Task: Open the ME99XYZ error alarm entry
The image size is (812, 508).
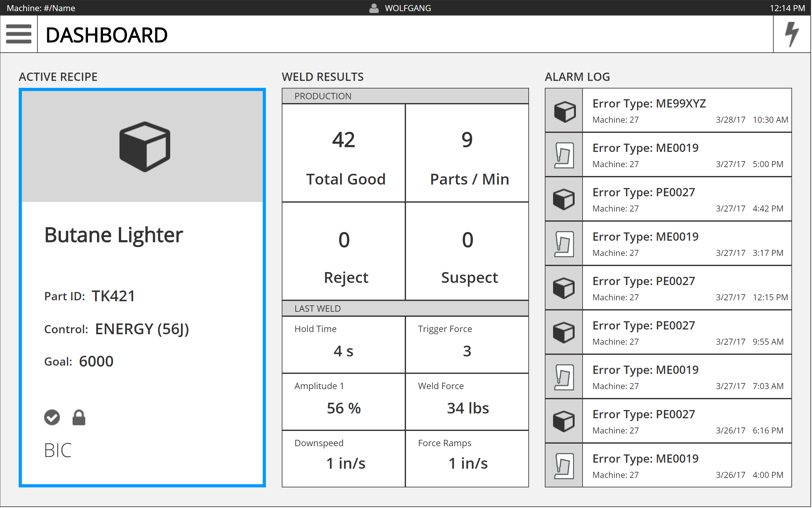Action: click(x=687, y=111)
